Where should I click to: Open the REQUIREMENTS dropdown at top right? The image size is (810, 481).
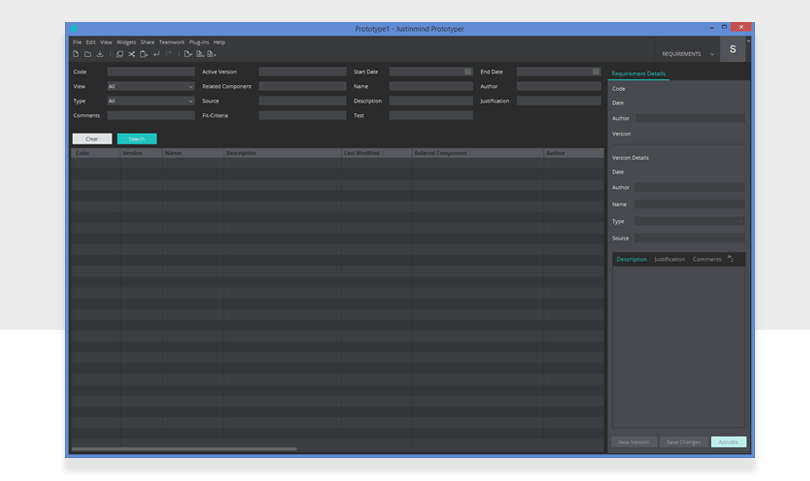pyautogui.click(x=688, y=54)
